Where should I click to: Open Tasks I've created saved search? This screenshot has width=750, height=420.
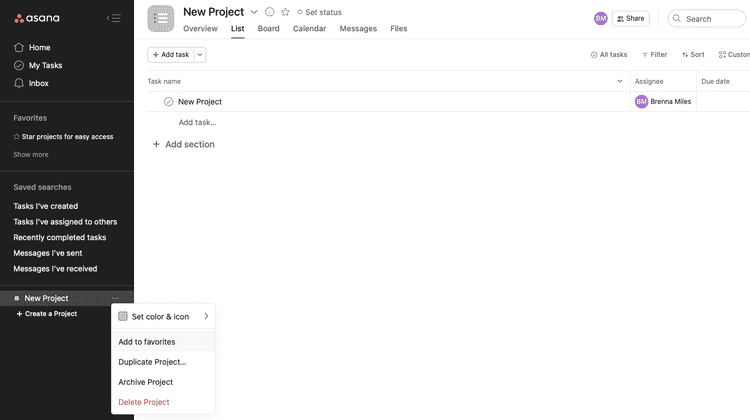(x=45, y=206)
